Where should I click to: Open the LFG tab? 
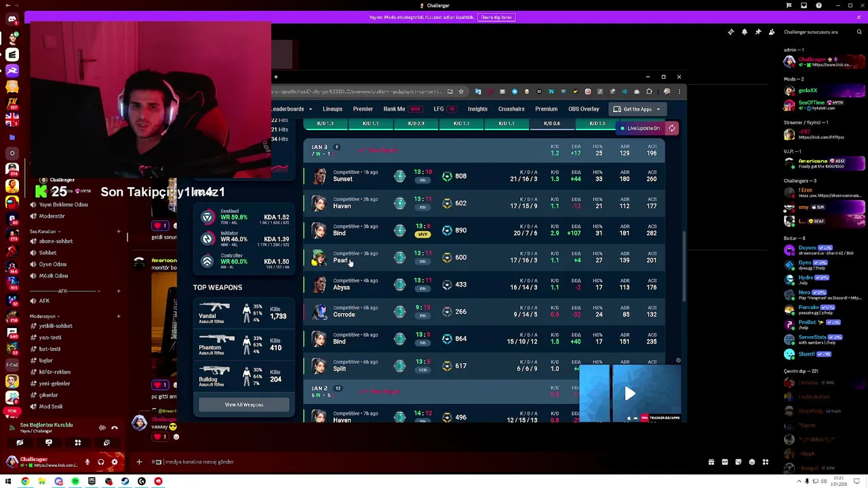[x=444, y=109]
